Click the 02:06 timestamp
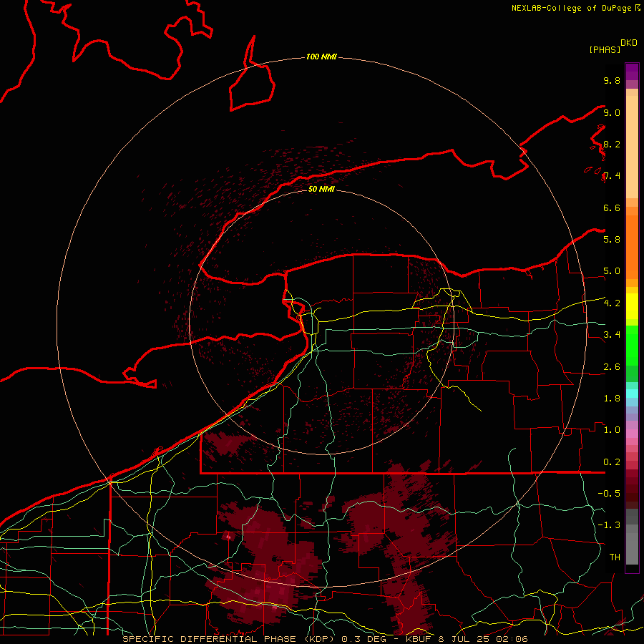 pos(513,639)
